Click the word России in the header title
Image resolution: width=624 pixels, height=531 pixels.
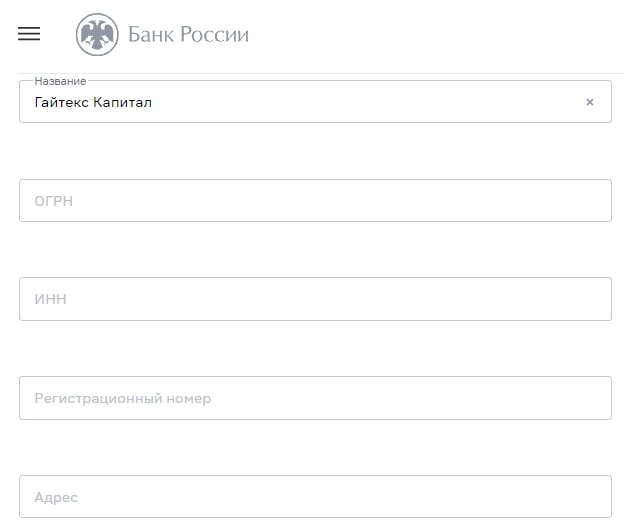pyautogui.click(x=214, y=34)
